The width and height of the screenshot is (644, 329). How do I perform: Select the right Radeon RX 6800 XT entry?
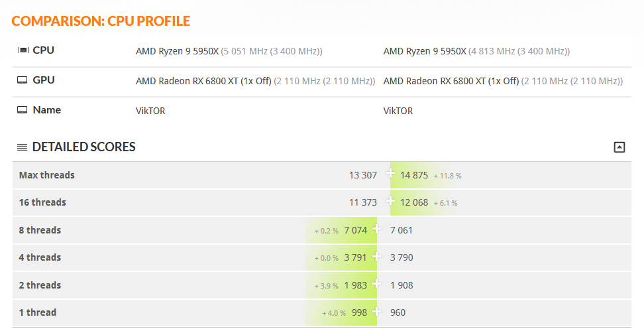(x=451, y=81)
